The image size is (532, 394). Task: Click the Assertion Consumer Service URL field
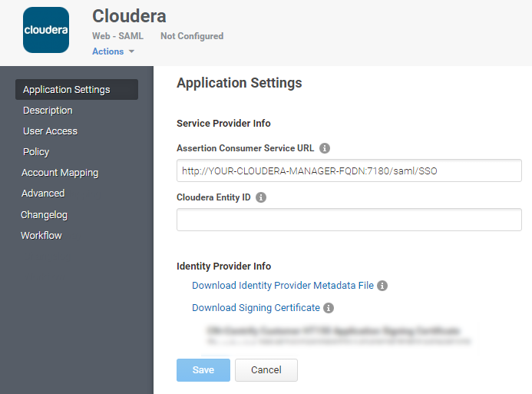point(349,171)
